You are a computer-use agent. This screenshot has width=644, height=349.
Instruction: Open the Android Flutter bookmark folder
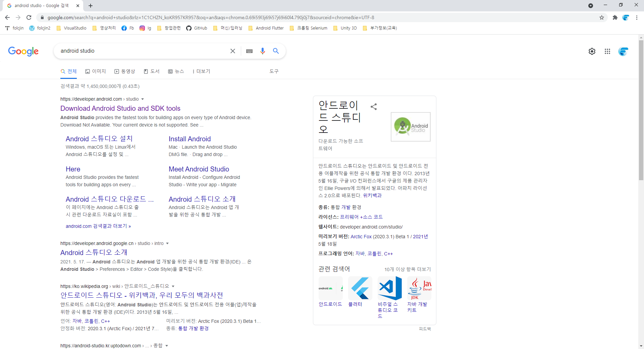[266, 28]
